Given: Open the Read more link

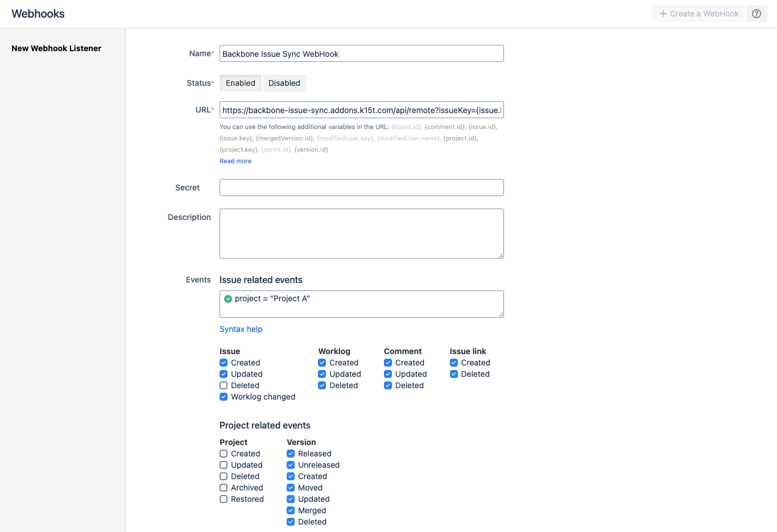Looking at the screenshot, I should coord(235,161).
